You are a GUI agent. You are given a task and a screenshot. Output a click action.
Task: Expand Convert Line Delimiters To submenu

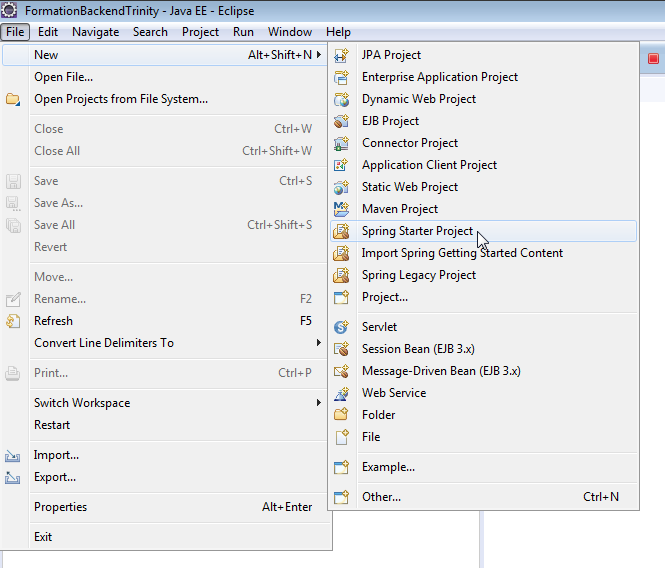319,343
